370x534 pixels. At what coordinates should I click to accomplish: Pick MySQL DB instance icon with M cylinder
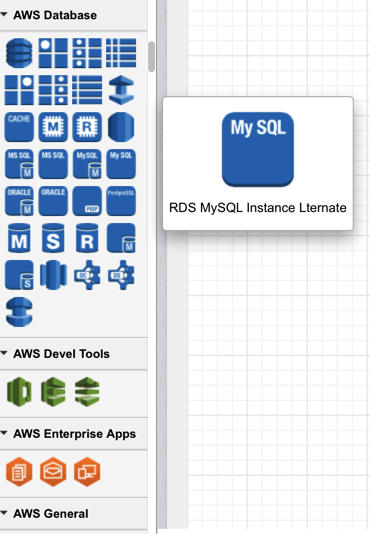click(x=87, y=164)
